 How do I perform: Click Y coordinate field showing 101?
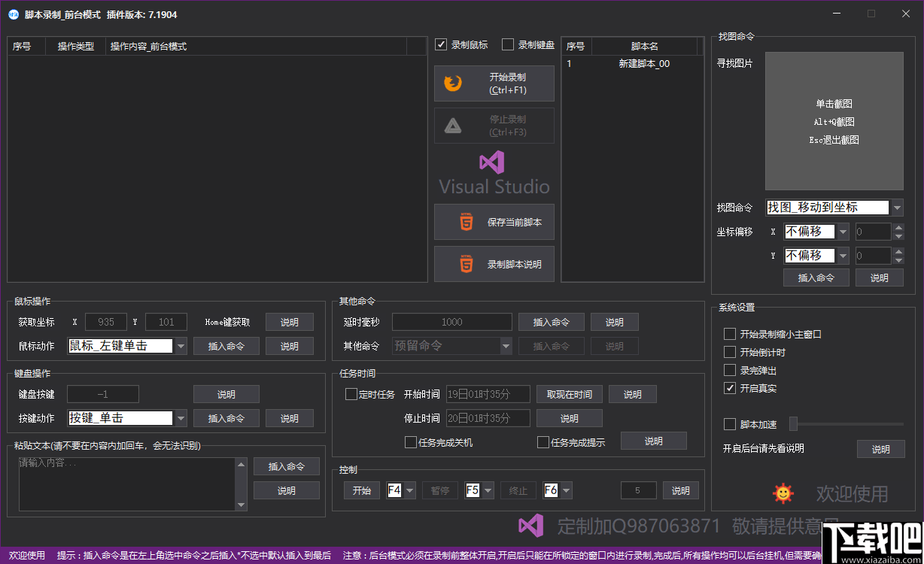click(x=166, y=322)
